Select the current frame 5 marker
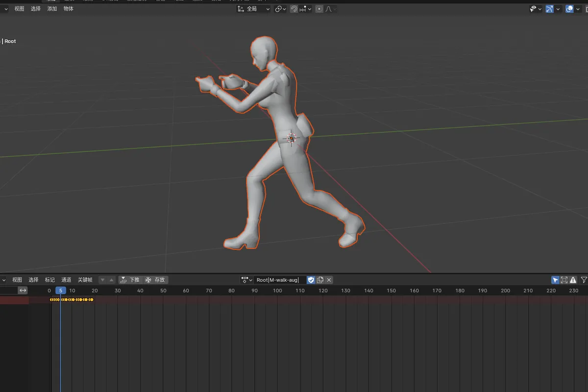 [61, 291]
